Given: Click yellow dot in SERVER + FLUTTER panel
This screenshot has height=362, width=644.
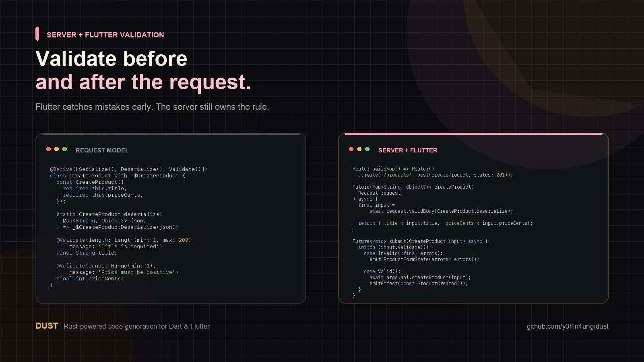Looking at the screenshot, I should coord(359,149).
